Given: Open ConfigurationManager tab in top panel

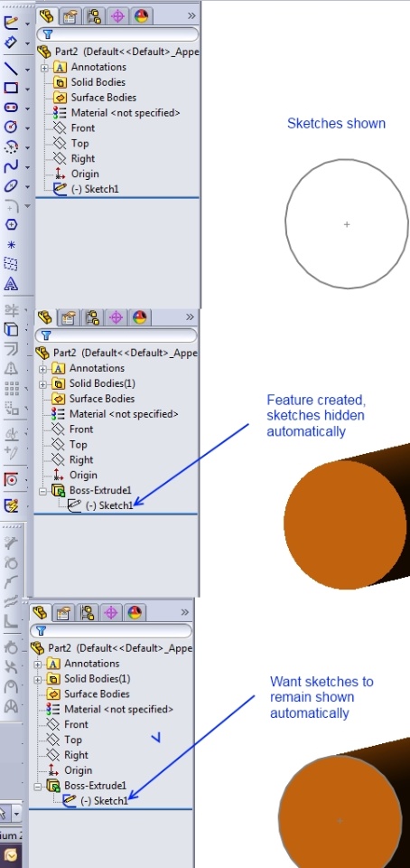Looking at the screenshot, I should click(94, 16).
